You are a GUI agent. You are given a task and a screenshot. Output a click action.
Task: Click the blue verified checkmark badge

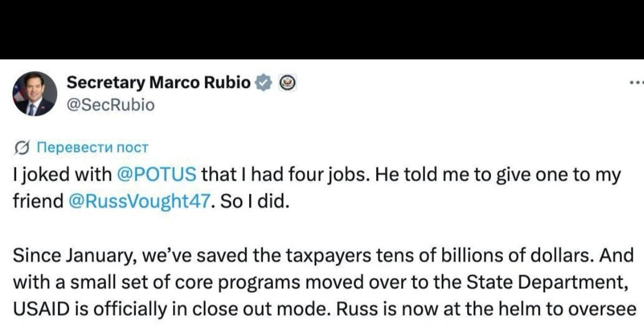263,83
